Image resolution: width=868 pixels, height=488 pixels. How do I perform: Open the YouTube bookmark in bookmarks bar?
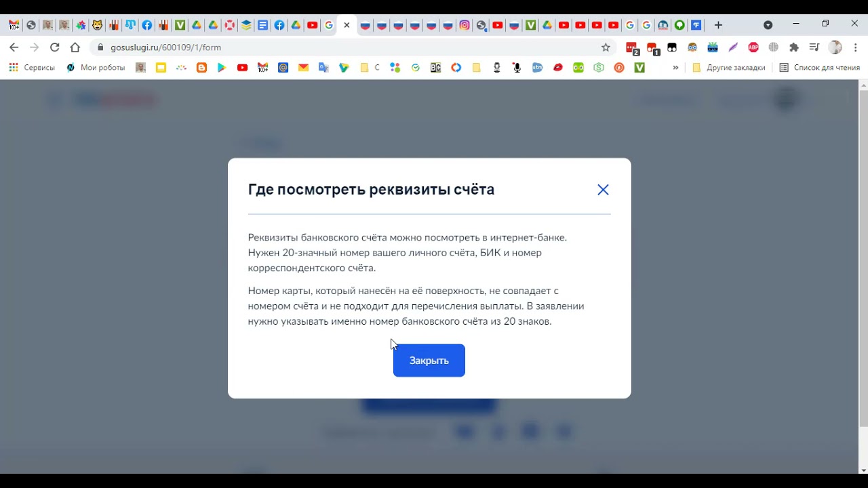point(242,68)
